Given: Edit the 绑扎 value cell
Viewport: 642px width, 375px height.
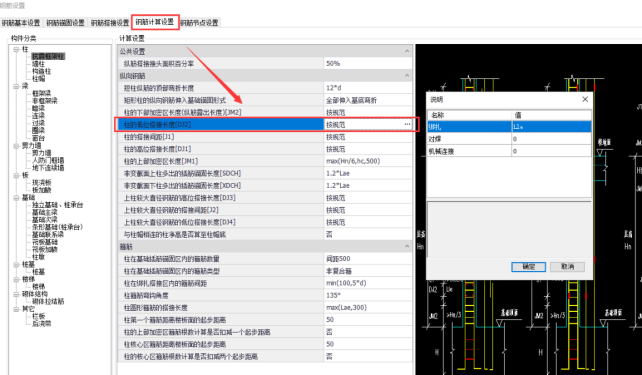Looking at the screenshot, I should [x=551, y=127].
